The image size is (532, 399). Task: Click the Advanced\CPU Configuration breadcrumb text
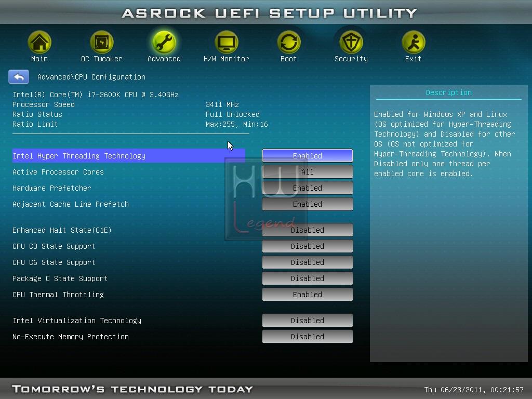coord(91,77)
